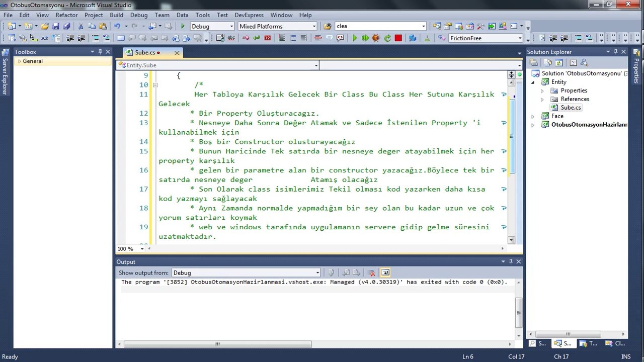The image size is (644, 362).
Task: Open Server Explorer side tab
Action: tap(5, 72)
